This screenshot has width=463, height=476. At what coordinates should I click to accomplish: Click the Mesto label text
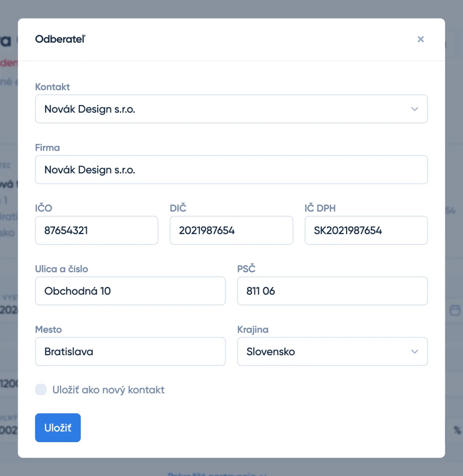click(48, 330)
